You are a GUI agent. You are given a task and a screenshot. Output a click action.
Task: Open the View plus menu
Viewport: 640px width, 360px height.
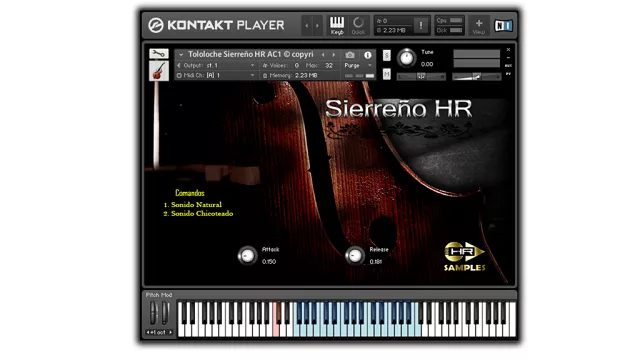tap(479, 26)
